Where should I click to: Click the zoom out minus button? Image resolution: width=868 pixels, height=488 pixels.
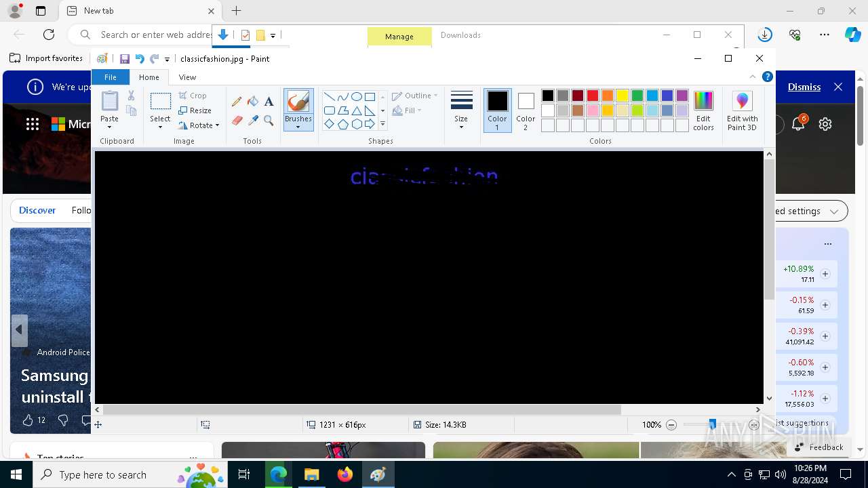pyautogui.click(x=671, y=425)
